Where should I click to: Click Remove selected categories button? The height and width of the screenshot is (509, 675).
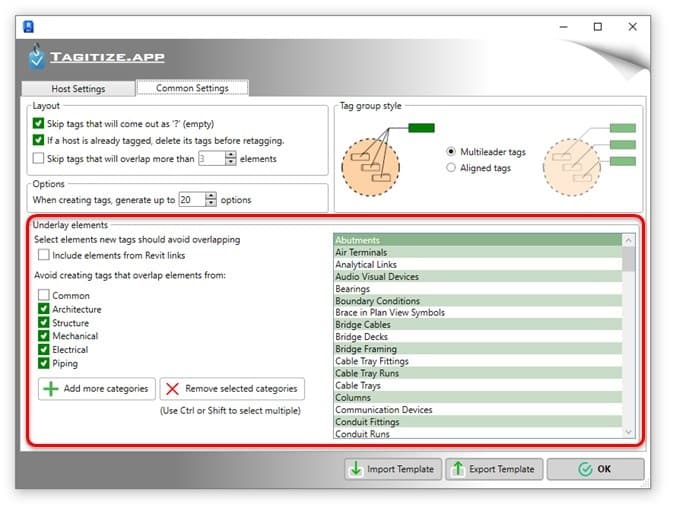pyautogui.click(x=232, y=389)
